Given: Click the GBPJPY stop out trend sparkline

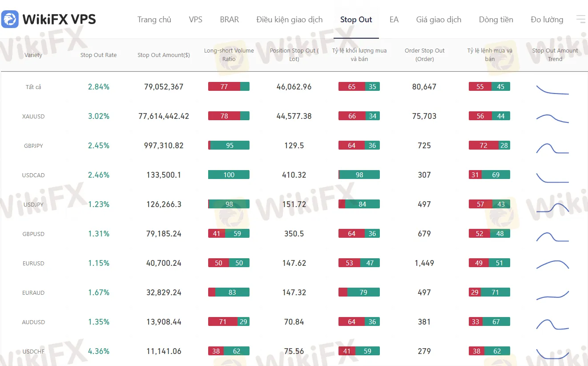Looking at the screenshot, I should [552, 148].
